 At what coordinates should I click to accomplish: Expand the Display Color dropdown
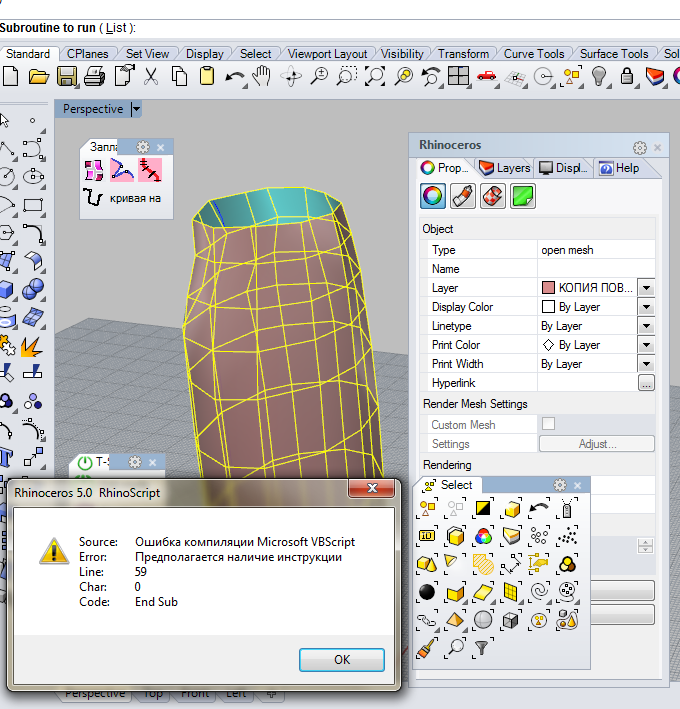pyautogui.click(x=646, y=307)
